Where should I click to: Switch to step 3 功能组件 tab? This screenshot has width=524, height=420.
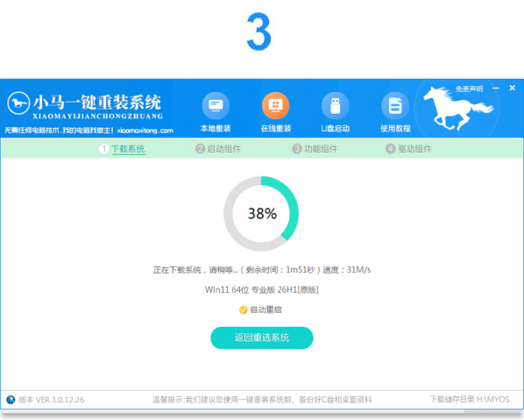click(315, 149)
